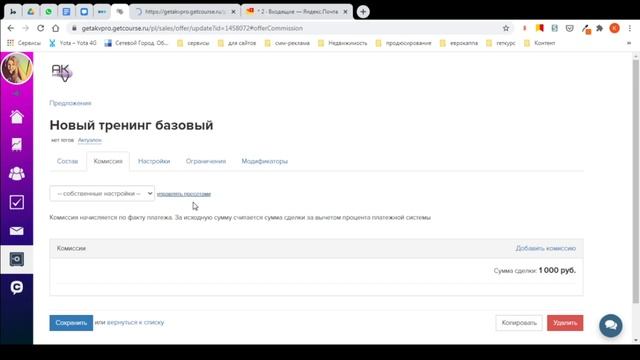The image size is (640, 360).
Task: Open the Сетевой Город bookmark
Action: pos(136,43)
